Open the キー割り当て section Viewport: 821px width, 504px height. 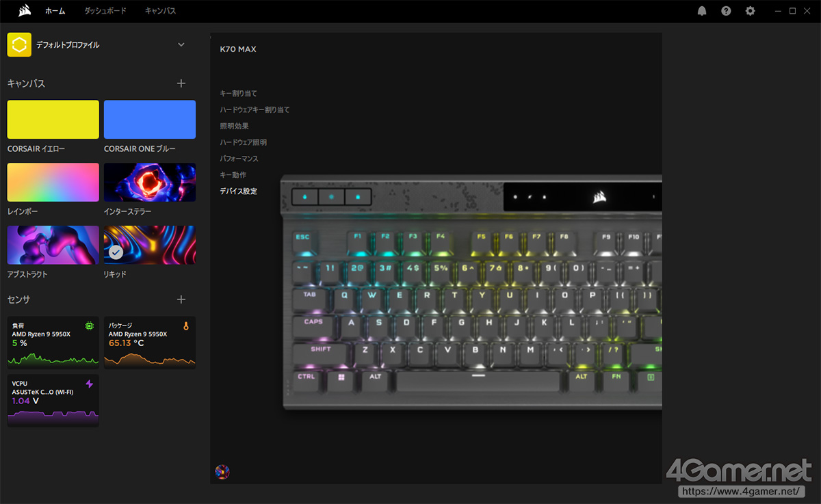pos(238,93)
